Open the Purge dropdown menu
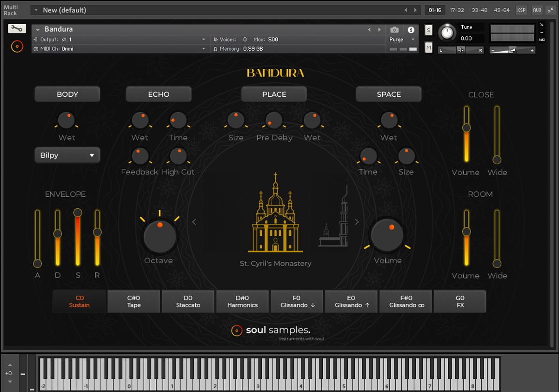The image size is (559, 392). pos(402,40)
